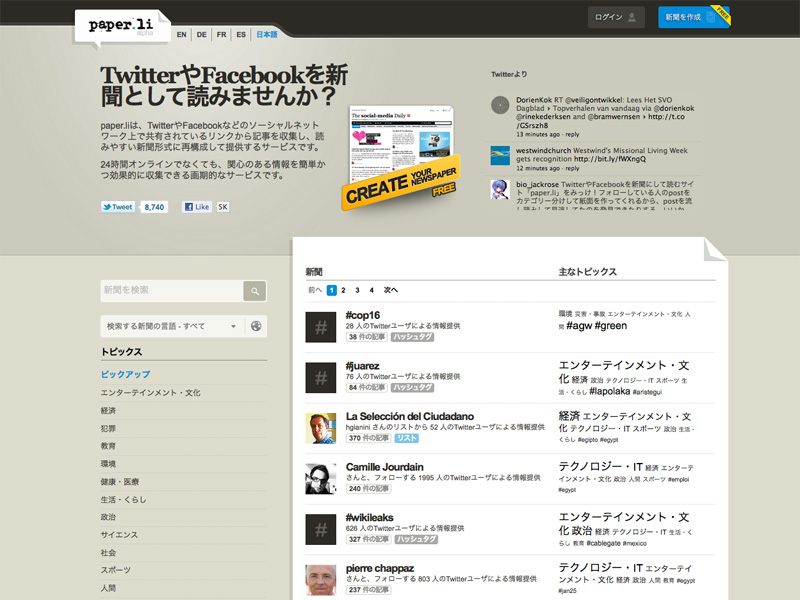Go to previous page 前へ
The width and height of the screenshot is (800, 600).
pos(315,290)
